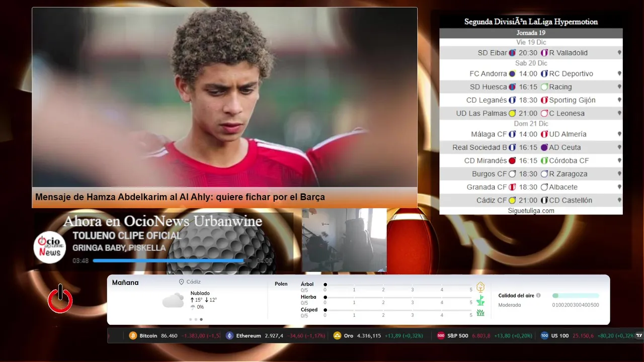This screenshot has width=644, height=362.
Task: Click the Bitcoin price 86.460
Action: pos(169,335)
